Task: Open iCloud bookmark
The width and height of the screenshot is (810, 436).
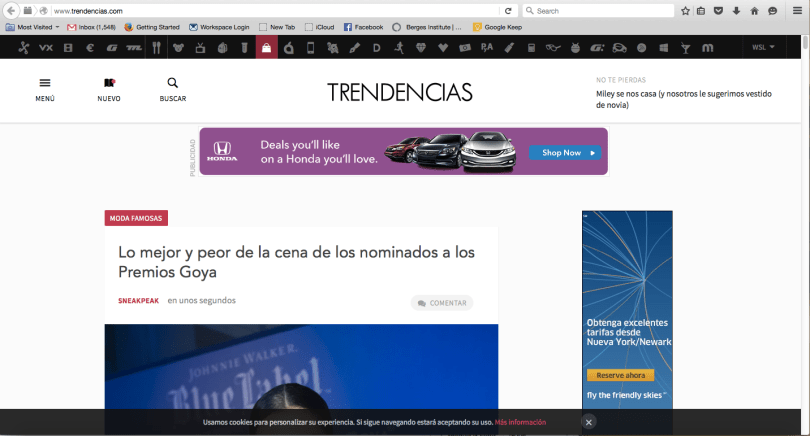Action: (x=320, y=27)
